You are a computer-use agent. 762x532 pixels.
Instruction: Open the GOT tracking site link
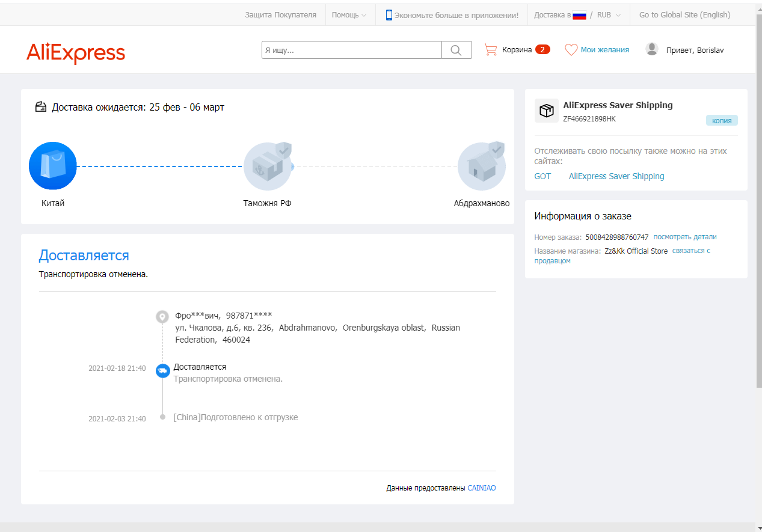[542, 176]
